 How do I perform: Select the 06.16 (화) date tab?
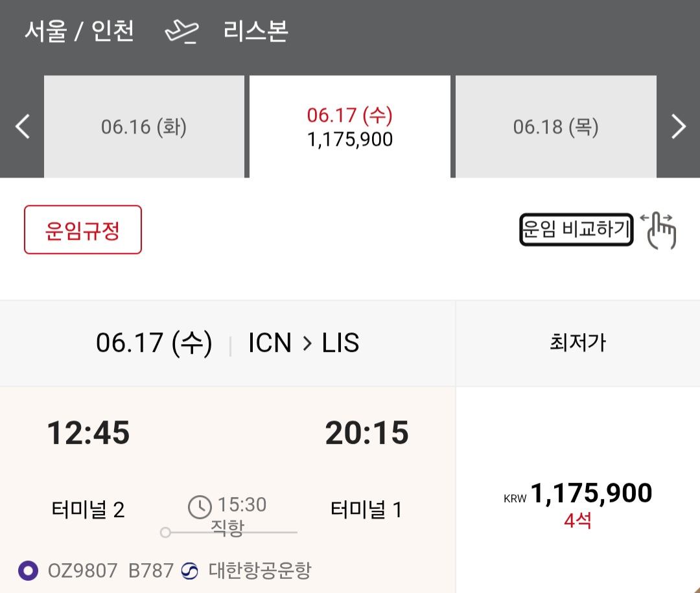[x=144, y=126]
